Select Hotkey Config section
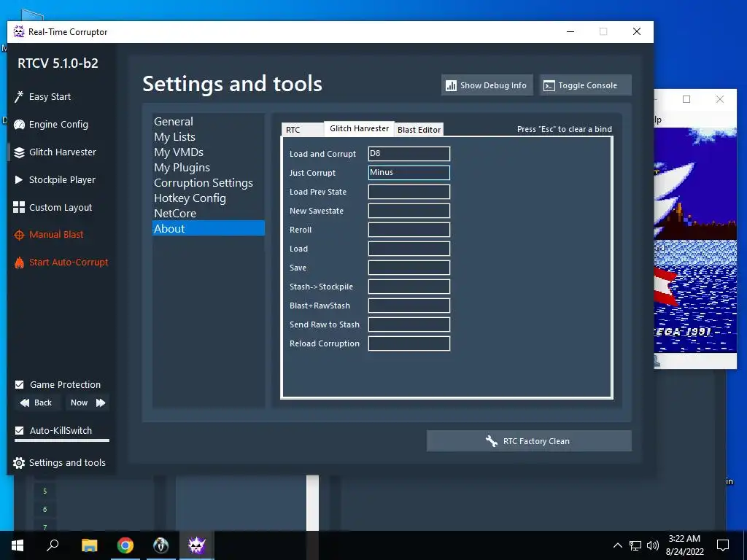Screen dimensions: 747x560 208,198
